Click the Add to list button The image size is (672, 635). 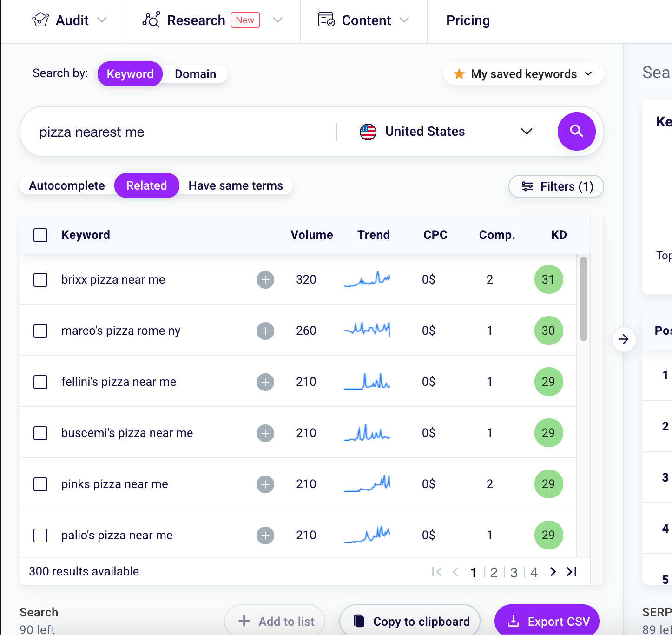[275, 621]
